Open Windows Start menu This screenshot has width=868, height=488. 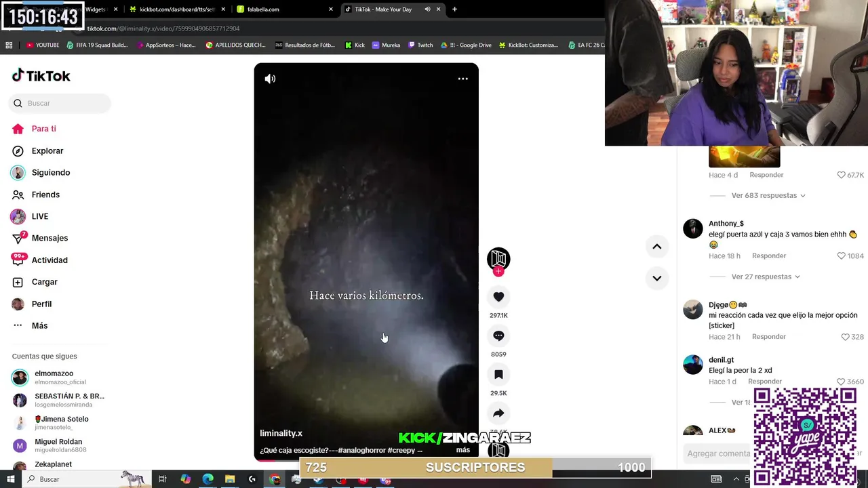point(10,479)
